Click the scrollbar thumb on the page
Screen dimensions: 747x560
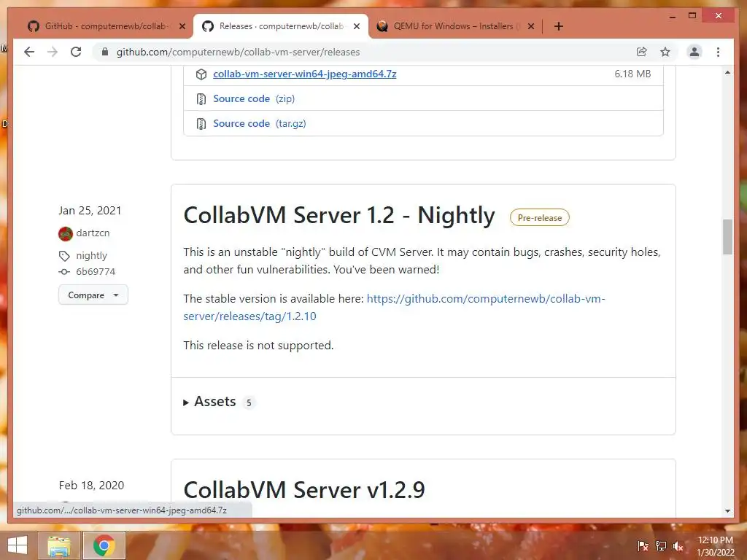pyautogui.click(x=727, y=237)
